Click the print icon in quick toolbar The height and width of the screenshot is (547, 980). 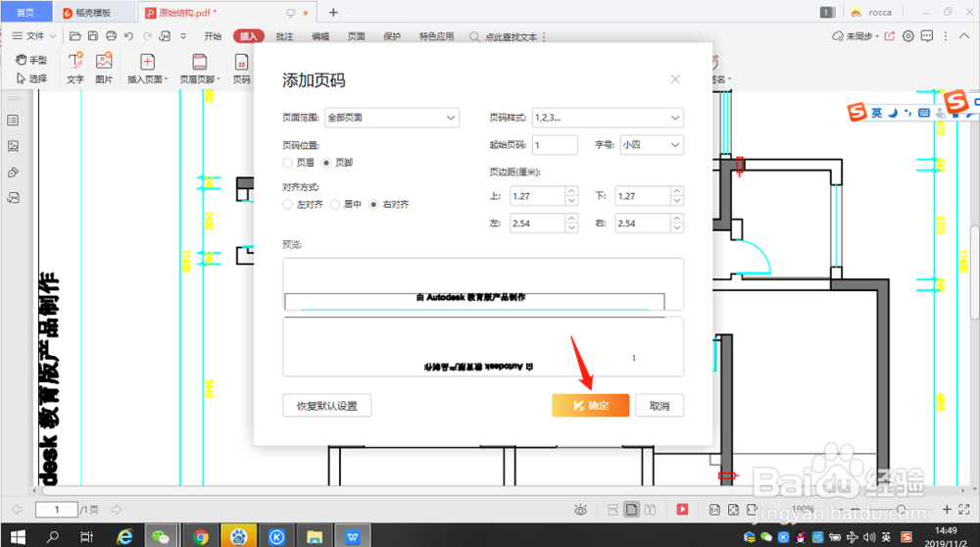(111, 36)
